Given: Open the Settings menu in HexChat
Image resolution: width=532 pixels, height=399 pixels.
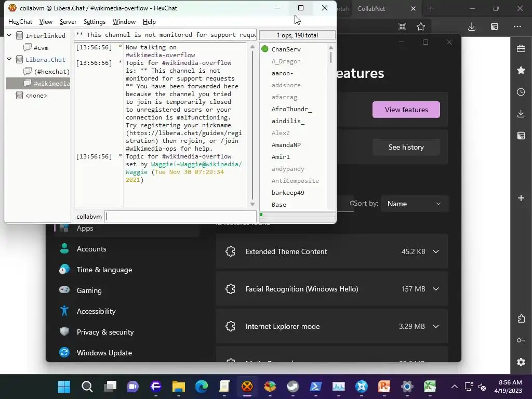Looking at the screenshot, I should (x=95, y=22).
